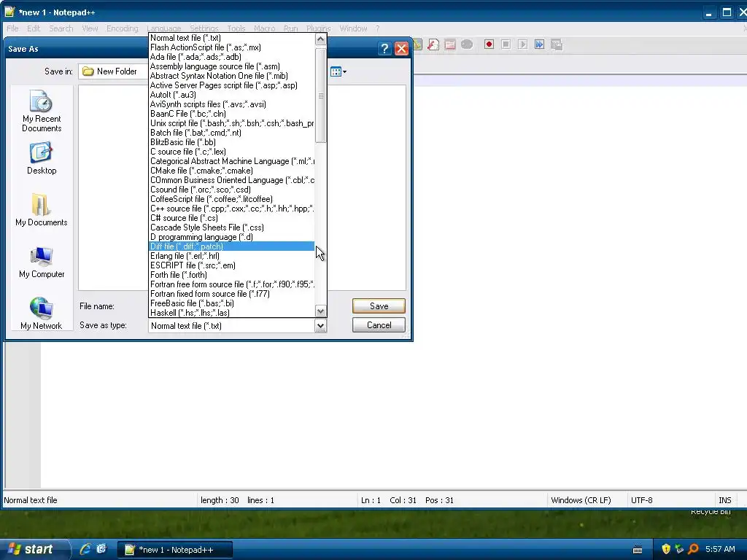
Task: Click the file type list scrollbar thumb
Action: pos(321,96)
